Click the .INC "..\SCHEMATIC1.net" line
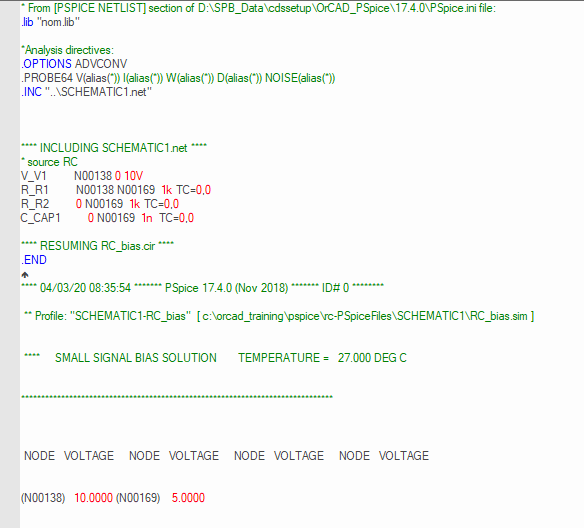The image size is (584, 528). (86, 92)
